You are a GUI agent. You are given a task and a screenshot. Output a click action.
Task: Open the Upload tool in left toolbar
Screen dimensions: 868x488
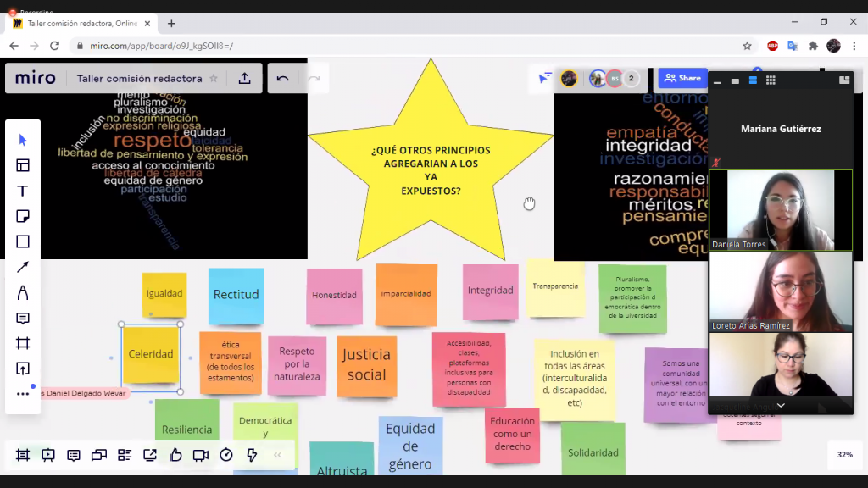click(23, 369)
